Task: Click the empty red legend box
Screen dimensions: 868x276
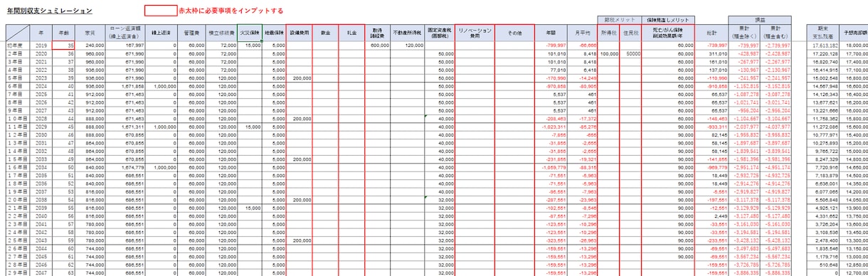Action: 160,11
